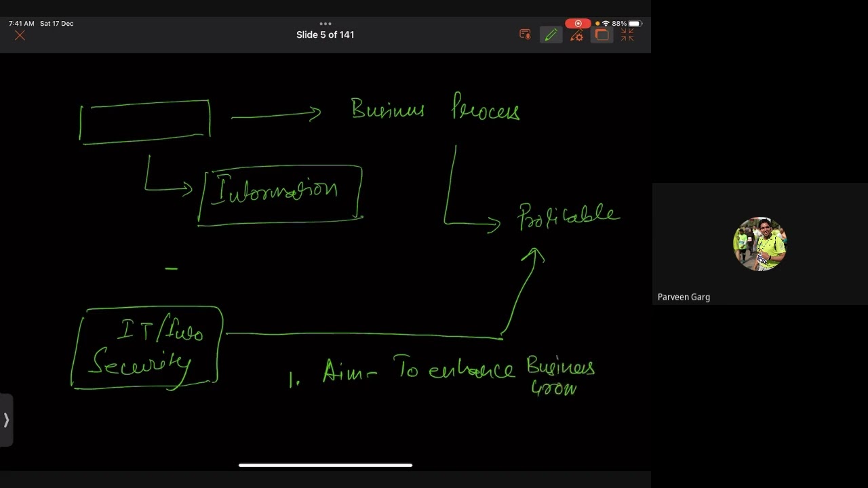Tap the 'Sat 17 Dec' date
Viewport: 868px width, 488px height.
[57, 23]
